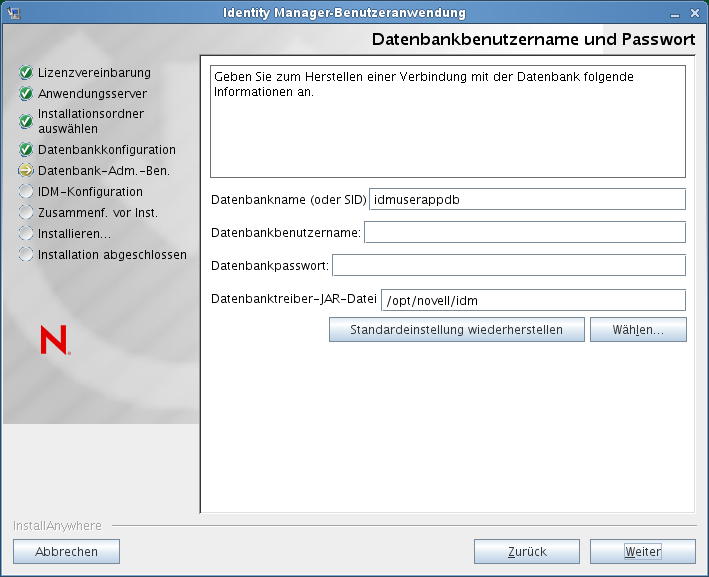The width and height of the screenshot is (709, 577).
Task: Go back with the Zurück button
Action: coord(527,551)
